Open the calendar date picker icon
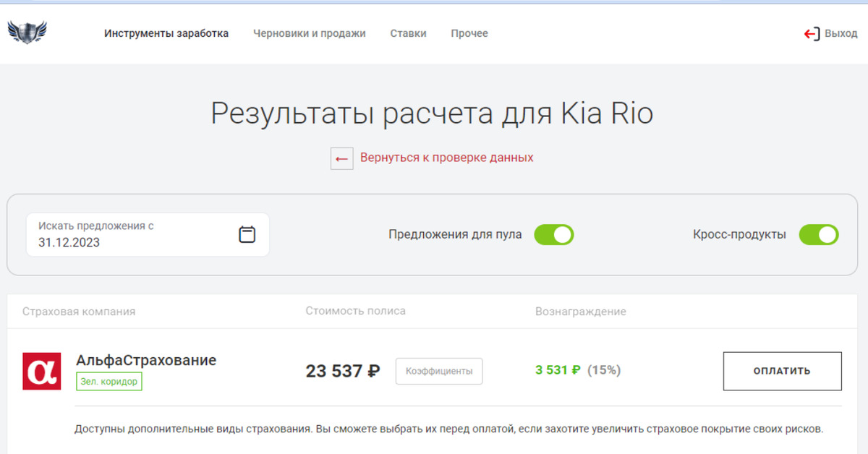 (247, 234)
